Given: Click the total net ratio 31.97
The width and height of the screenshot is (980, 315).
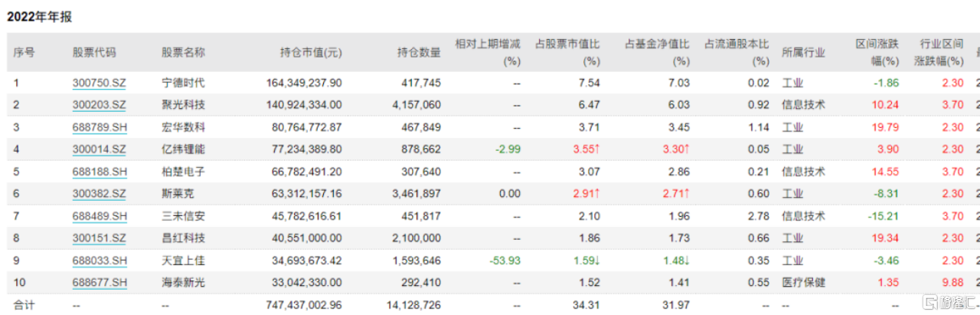Looking at the screenshot, I should (x=678, y=304).
